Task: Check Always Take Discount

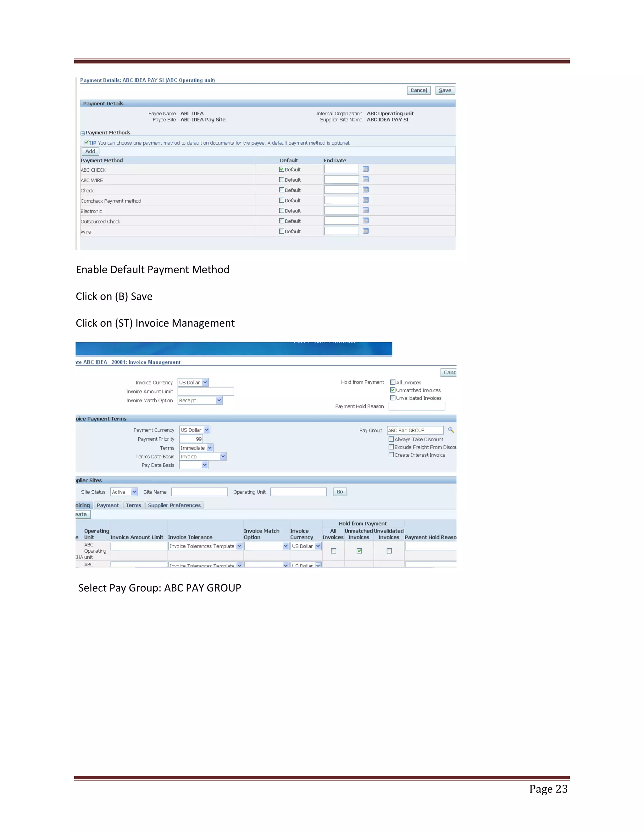Action: (391, 439)
